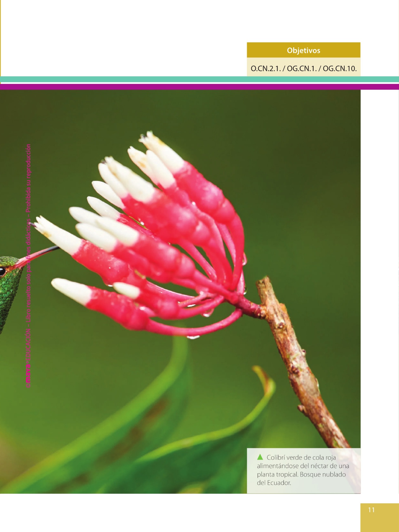Screen dimensions: 399x532
Task: Click the green triangle caption marker
Action: click(260, 457)
